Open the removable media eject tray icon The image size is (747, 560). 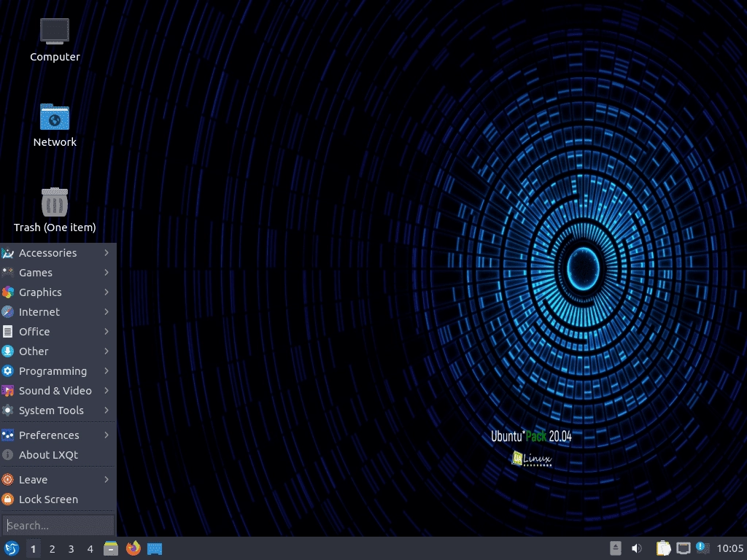[616, 548]
